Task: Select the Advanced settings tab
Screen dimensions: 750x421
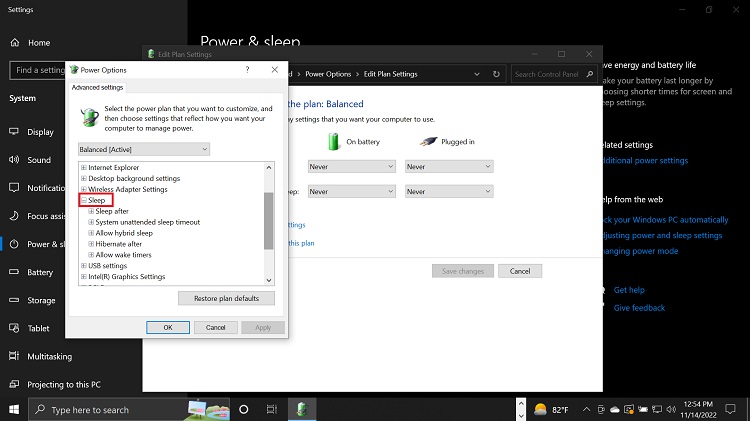Action: click(x=97, y=88)
